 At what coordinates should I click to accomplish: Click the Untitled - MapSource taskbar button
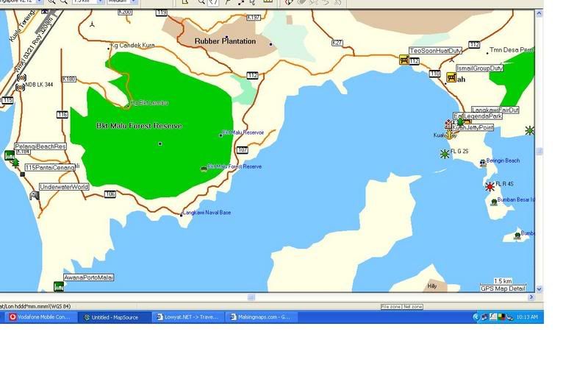[115, 317]
